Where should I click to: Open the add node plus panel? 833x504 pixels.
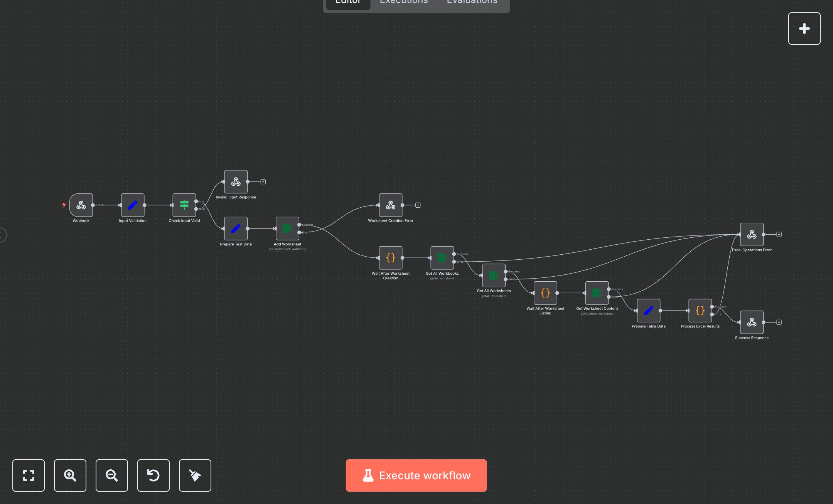click(x=804, y=29)
